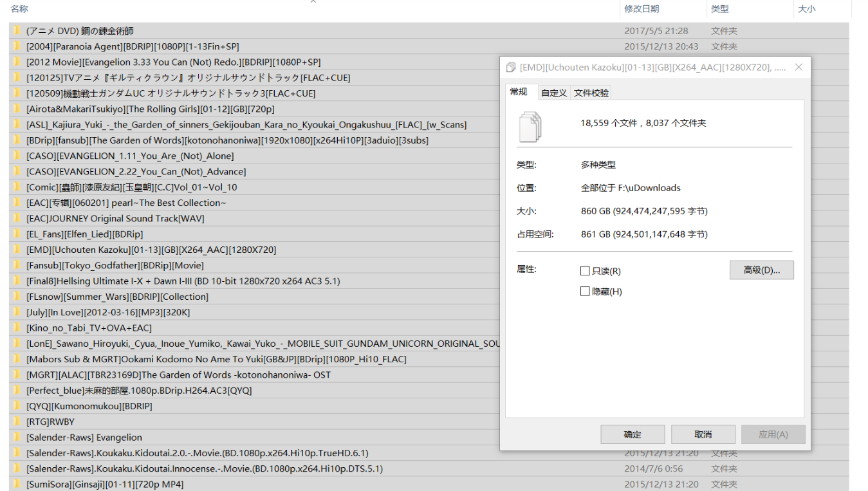This screenshot has height=491, width=868.
Task: Cancel with the 取消 button
Action: point(703,434)
